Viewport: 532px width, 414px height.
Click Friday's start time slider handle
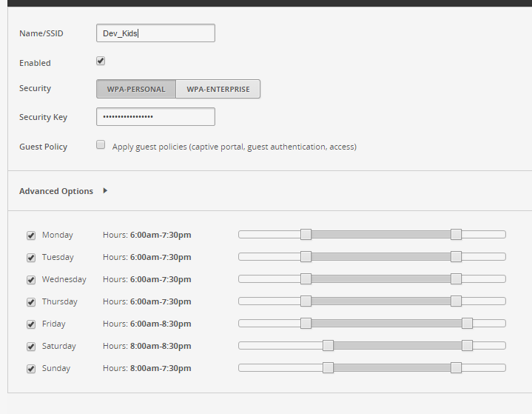click(x=306, y=324)
